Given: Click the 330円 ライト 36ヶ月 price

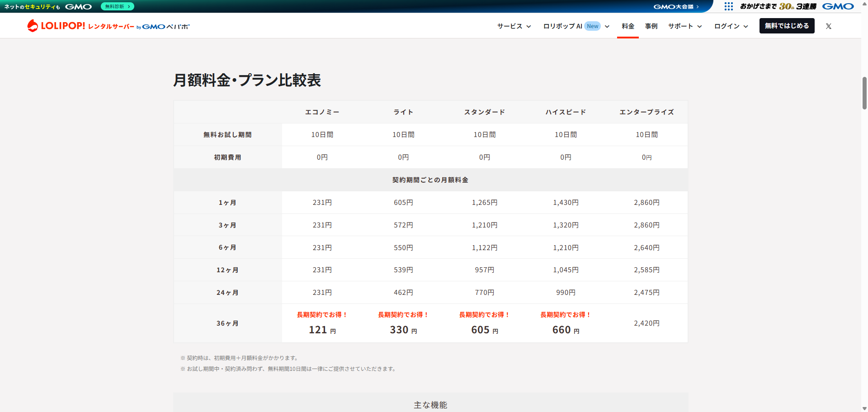Looking at the screenshot, I should coord(403,330).
